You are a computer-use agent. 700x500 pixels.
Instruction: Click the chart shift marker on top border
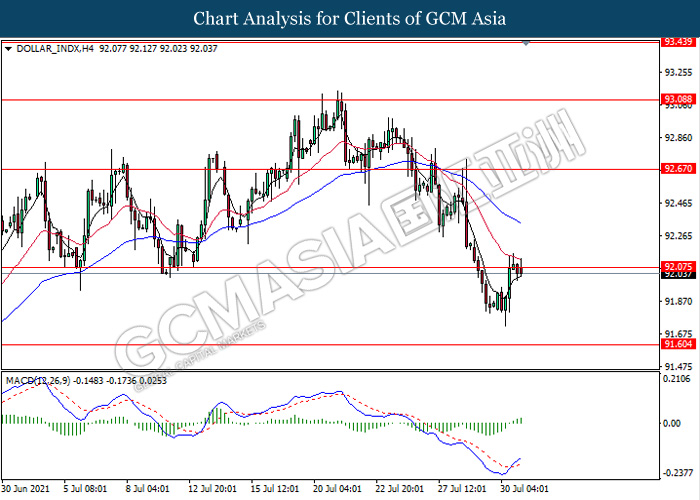tap(527, 43)
